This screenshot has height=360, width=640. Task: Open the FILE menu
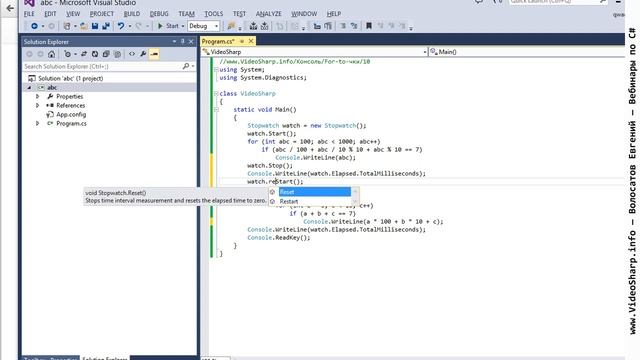29,14
